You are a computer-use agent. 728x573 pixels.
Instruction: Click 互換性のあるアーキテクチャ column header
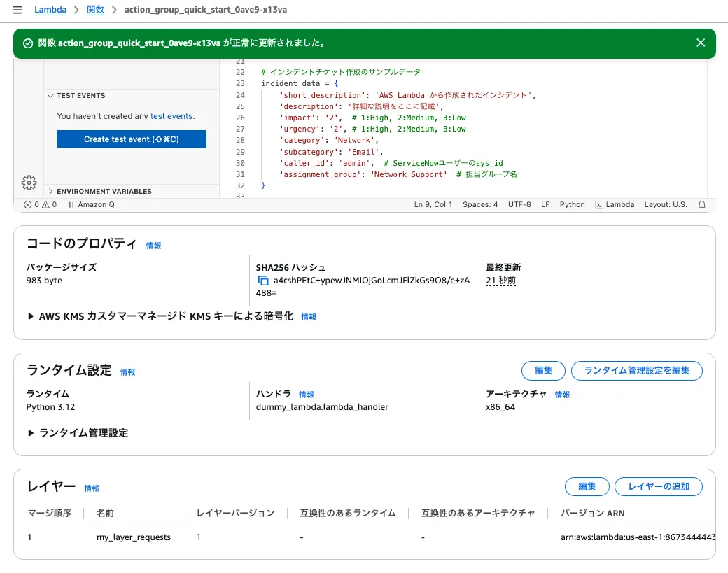(x=478, y=513)
